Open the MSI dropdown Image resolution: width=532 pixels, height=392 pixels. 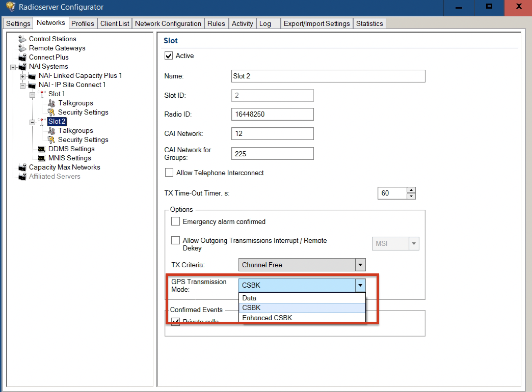pos(414,243)
